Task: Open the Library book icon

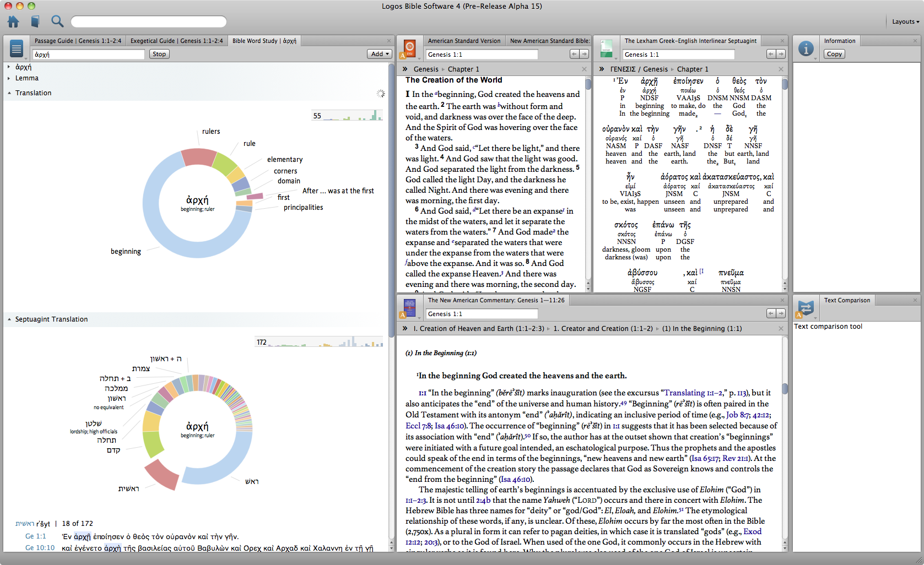Action: 35,21
